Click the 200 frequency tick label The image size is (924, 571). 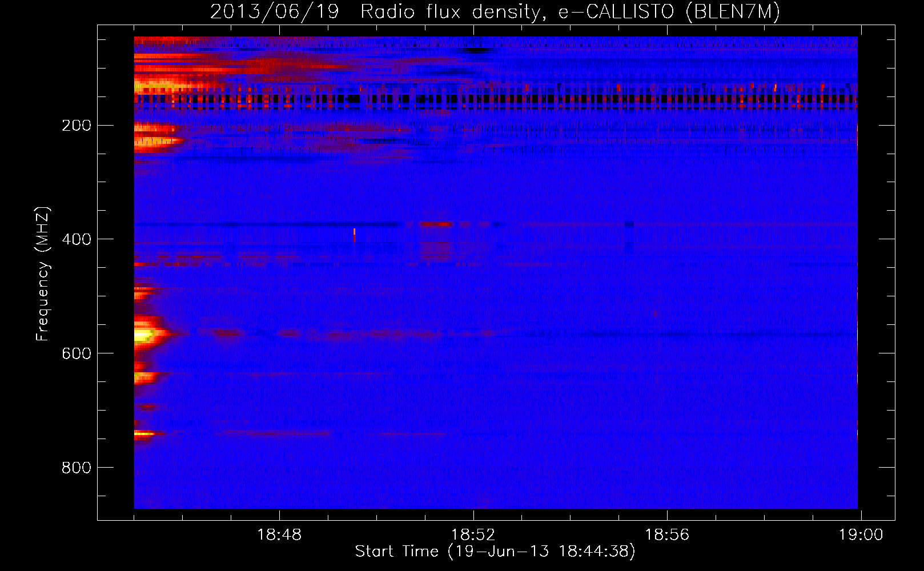pos(76,125)
